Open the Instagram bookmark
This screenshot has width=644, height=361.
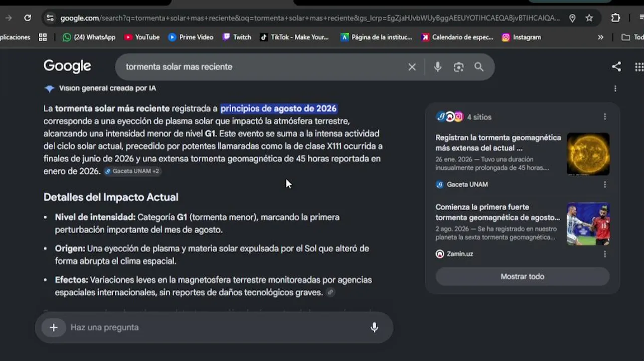click(x=522, y=37)
